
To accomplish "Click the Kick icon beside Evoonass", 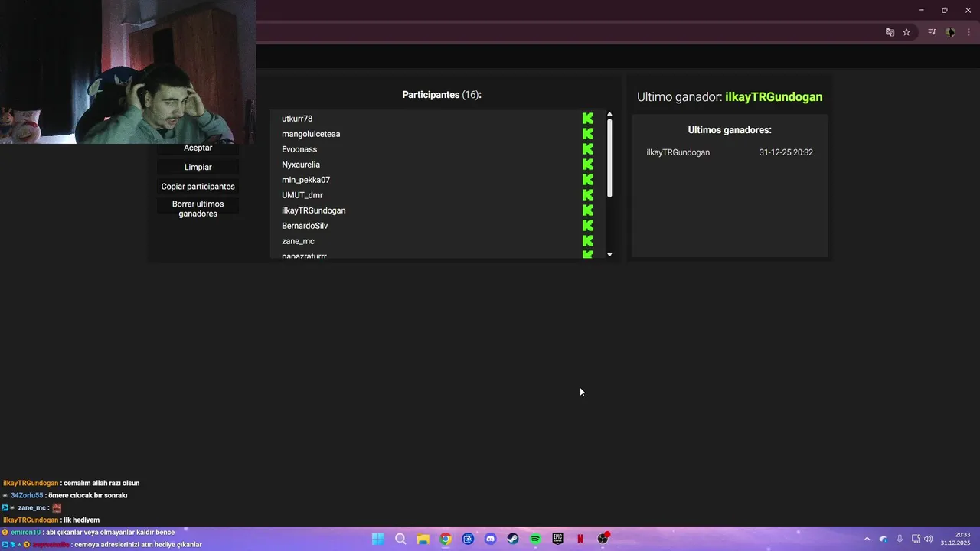I will (x=587, y=149).
